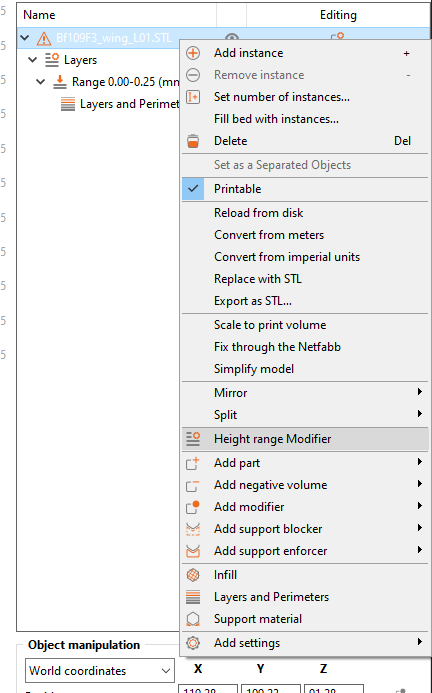Expand the Add modifier submenu arrow

420,506
